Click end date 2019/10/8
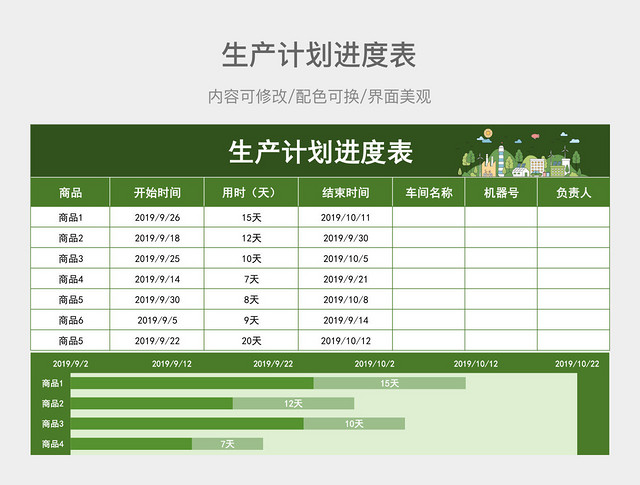The width and height of the screenshot is (640, 485). click(x=345, y=299)
